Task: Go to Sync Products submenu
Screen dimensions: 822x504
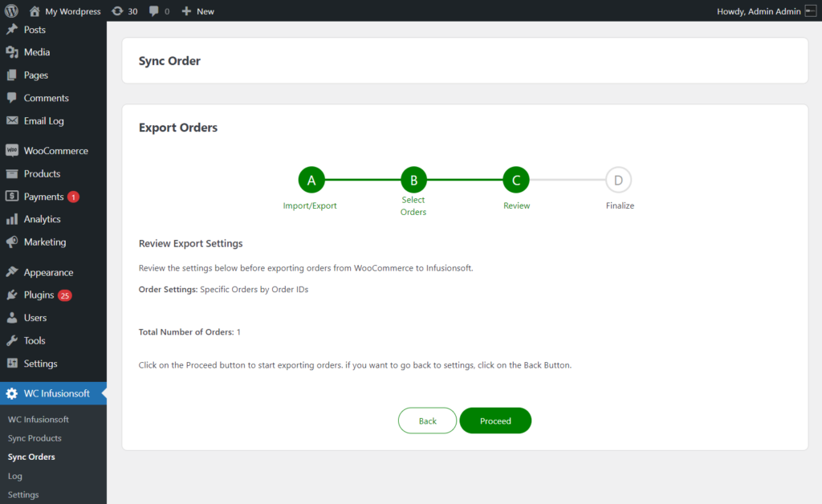Action: (35, 438)
